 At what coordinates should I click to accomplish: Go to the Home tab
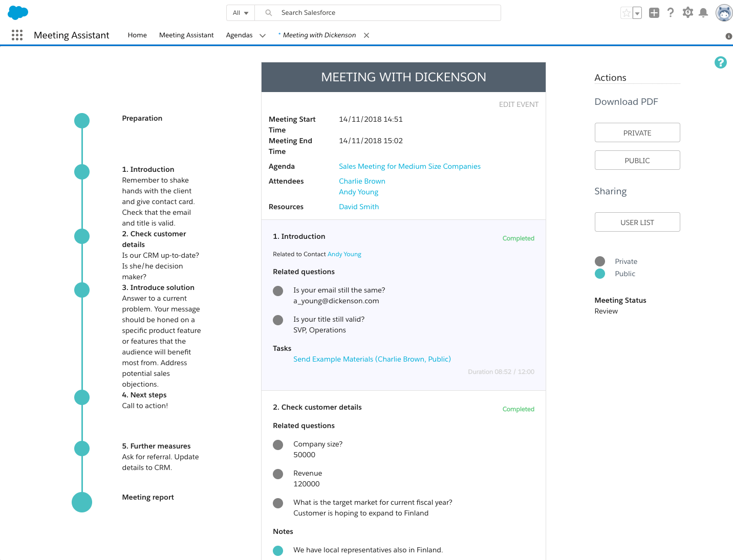pyautogui.click(x=137, y=35)
